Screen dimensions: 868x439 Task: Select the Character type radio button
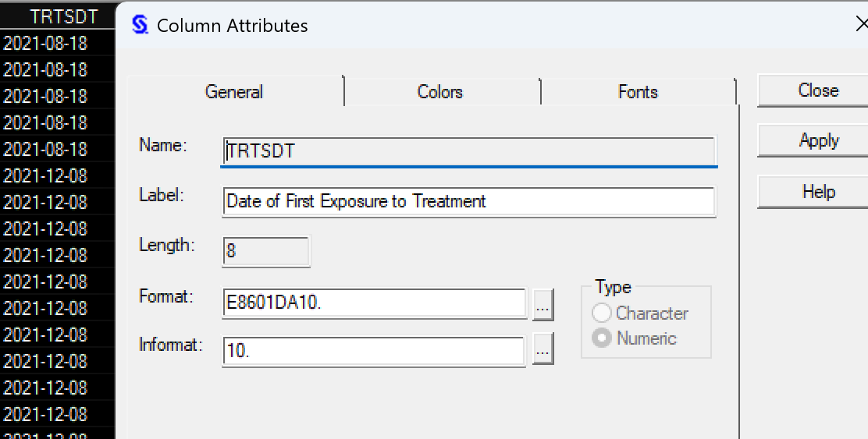602,313
